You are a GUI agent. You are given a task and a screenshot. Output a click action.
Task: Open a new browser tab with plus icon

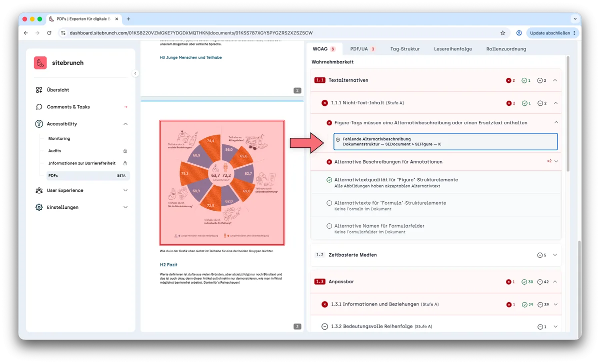[128, 19]
